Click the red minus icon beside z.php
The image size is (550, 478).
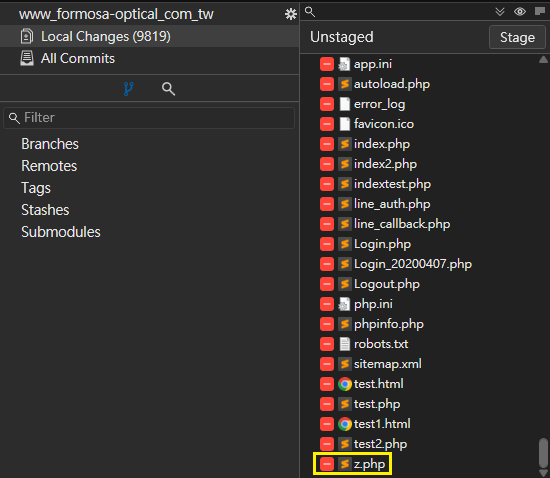coord(327,464)
